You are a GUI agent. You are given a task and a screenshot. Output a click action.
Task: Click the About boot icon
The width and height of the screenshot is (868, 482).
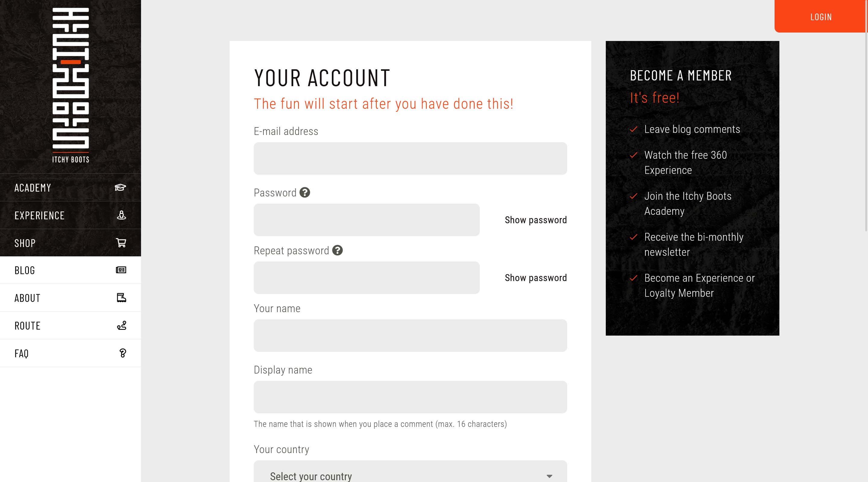(121, 298)
